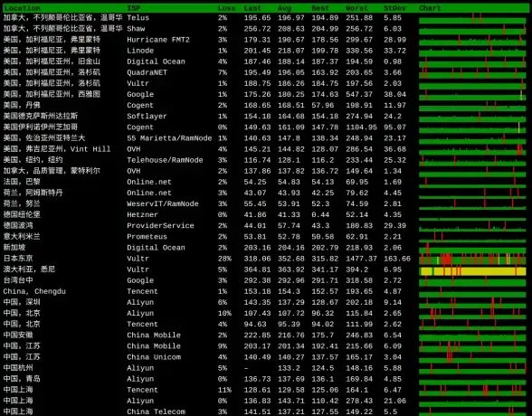Click the 11% loss value
The width and height of the screenshot is (532, 416).
pos(224,390)
